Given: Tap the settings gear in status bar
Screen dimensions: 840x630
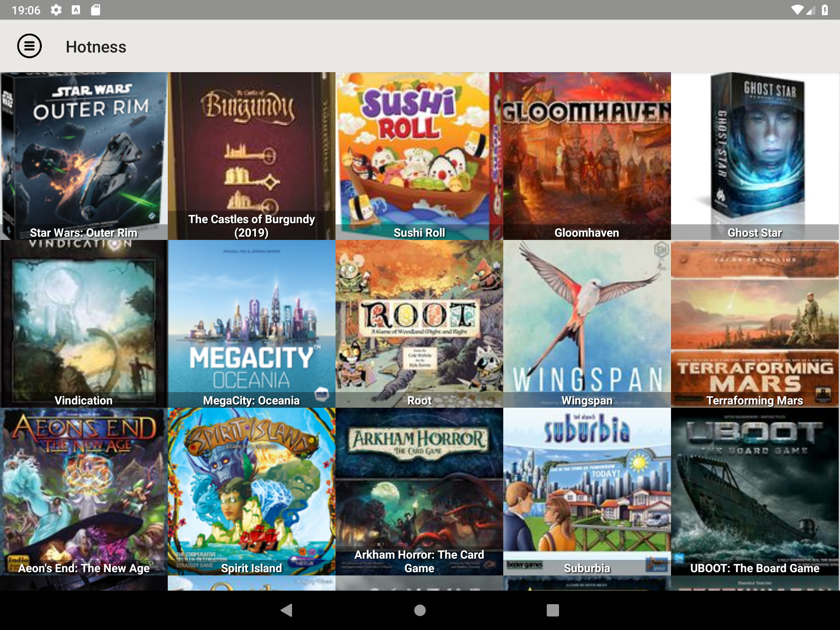Looking at the screenshot, I should [56, 10].
